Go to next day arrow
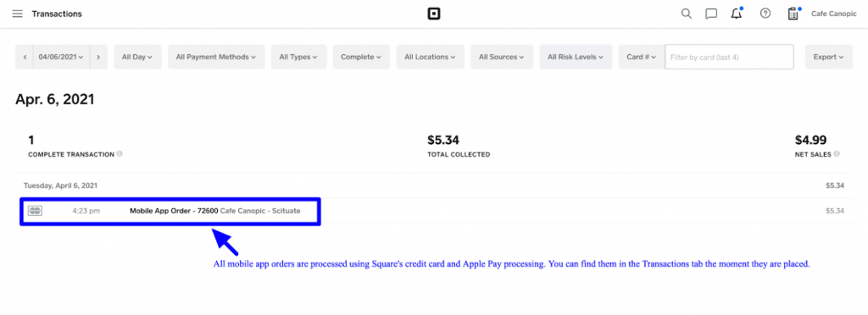Image resolution: width=868 pixels, height=315 pixels. pos(98,57)
